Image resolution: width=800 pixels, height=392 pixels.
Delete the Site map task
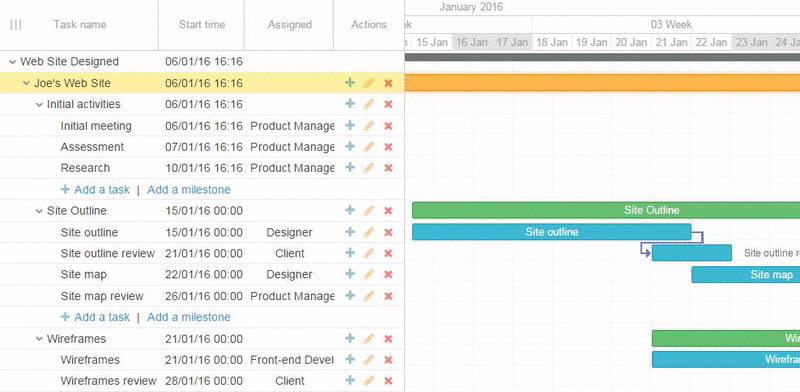(388, 275)
